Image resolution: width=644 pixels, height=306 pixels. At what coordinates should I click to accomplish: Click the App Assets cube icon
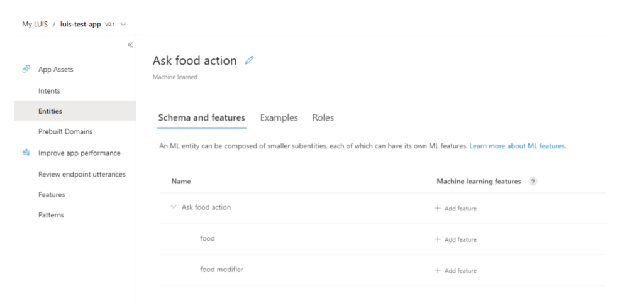pyautogui.click(x=26, y=69)
